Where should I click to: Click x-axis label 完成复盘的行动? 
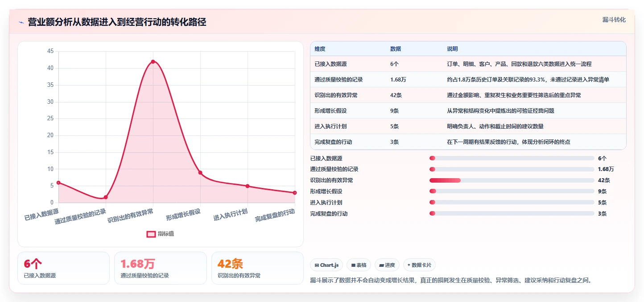(x=275, y=216)
